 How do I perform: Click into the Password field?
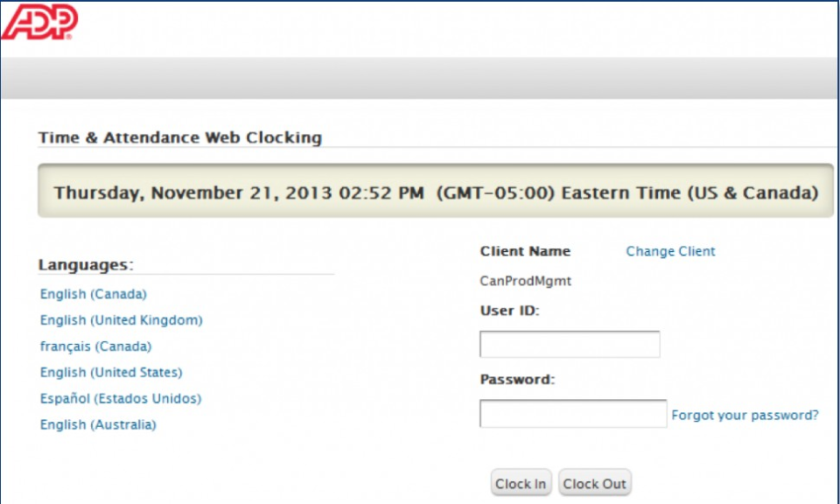pyautogui.click(x=573, y=414)
